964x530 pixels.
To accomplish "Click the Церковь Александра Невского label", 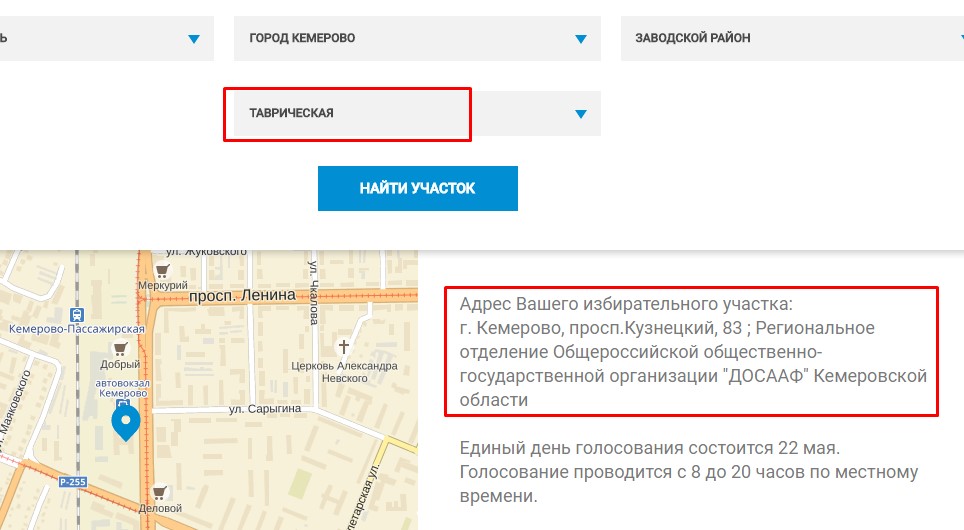I will 344,372.
